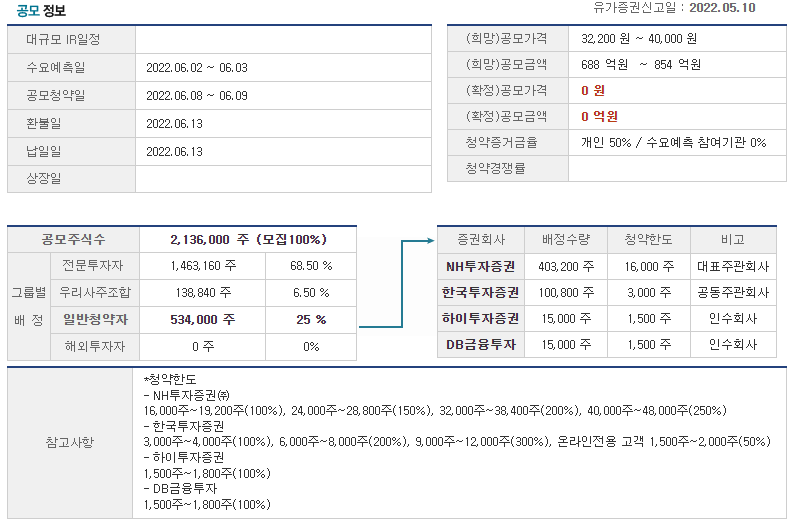Select the 403,200 주 allocation value
The image size is (791, 523).
(566, 266)
